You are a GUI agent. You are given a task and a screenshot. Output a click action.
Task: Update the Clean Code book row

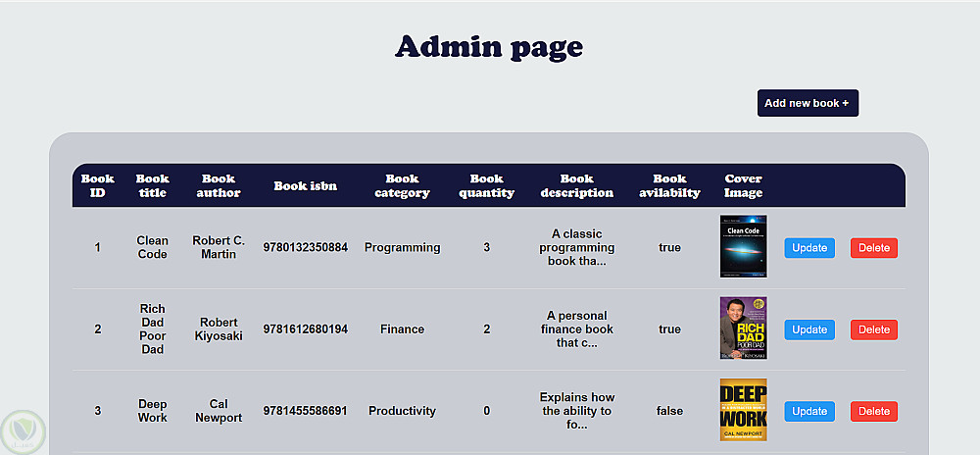coord(809,247)
